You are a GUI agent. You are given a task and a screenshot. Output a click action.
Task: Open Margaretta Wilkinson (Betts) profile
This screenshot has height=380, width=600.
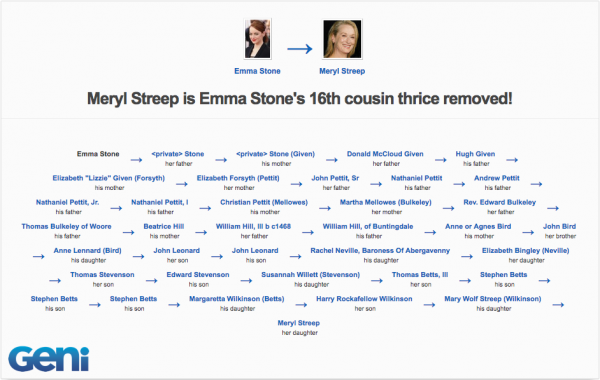236,298
